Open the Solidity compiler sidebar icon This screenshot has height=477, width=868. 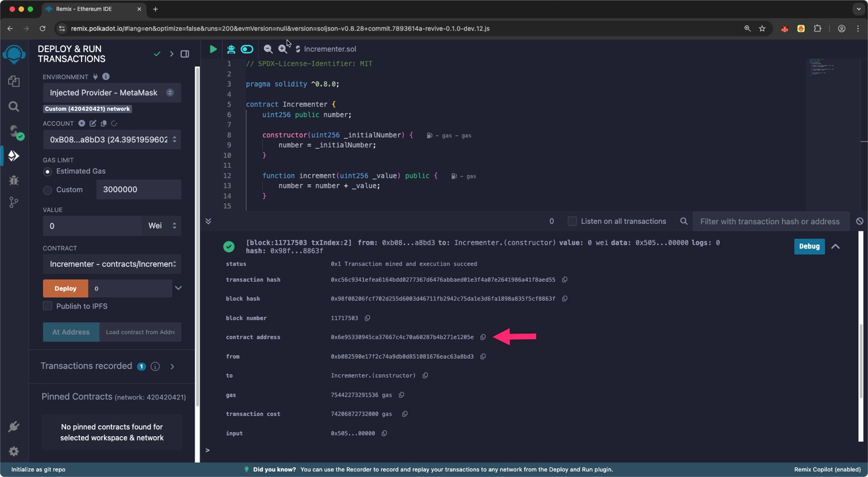pyautogui.click(x=15, y=131)
